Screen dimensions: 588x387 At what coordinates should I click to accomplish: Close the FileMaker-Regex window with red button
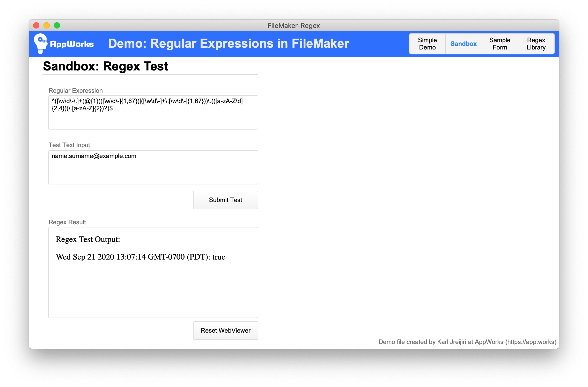click(x=36, y=25)
